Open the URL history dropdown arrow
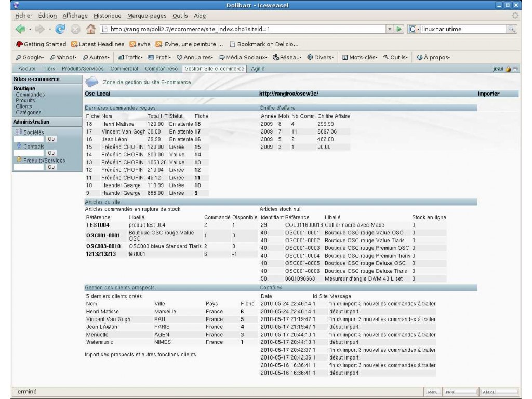 click(390, 29)
